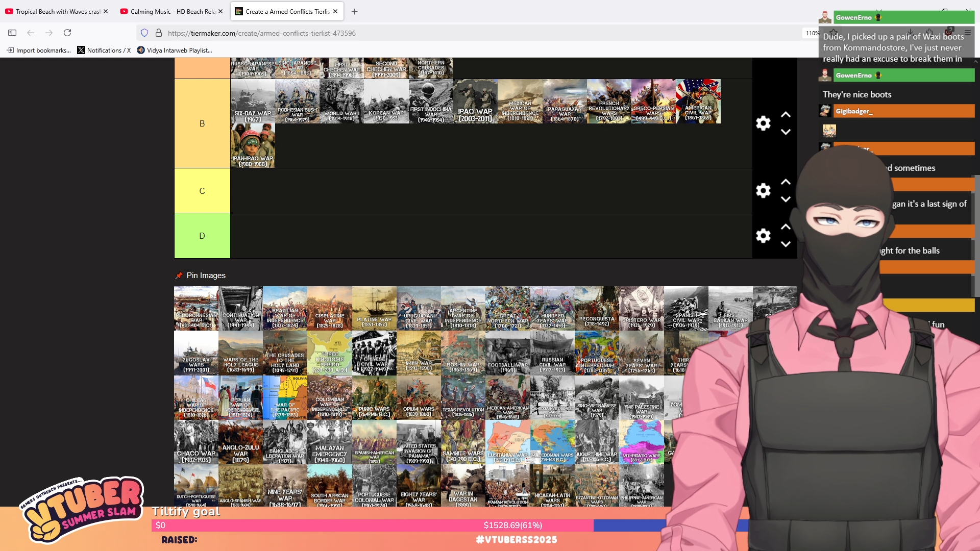Click Gigibadger_ username in chat overlay
This screenshot has width=980, height=551.
coord(854,111)
